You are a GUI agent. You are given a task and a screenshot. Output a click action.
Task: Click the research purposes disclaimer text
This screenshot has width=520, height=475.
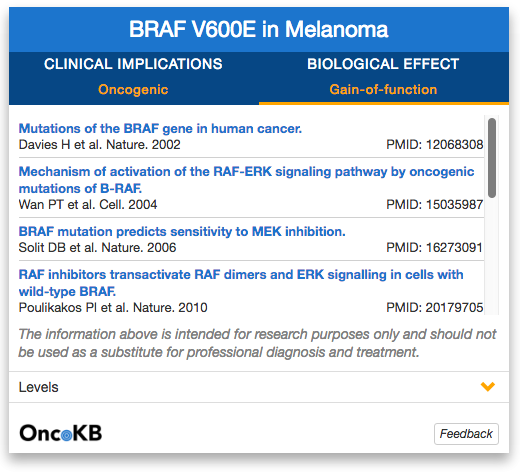point(257,343)
